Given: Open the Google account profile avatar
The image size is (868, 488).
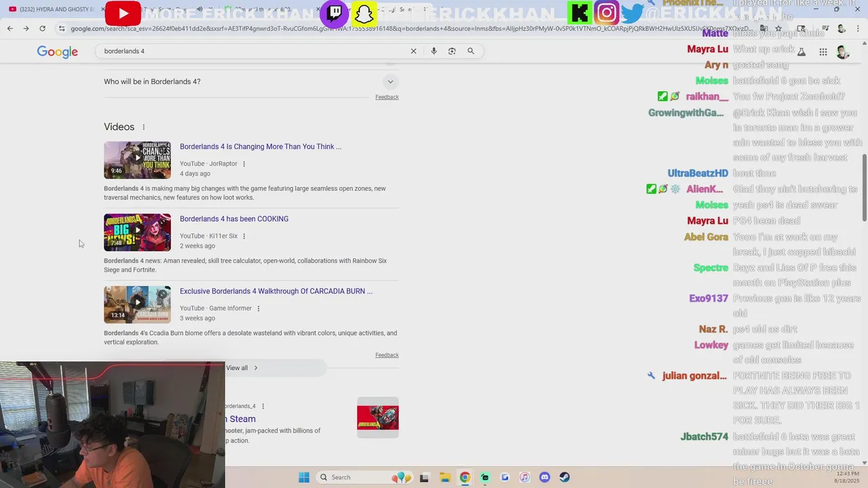Looking at the screenshot, I should click(x=843, y=52).
